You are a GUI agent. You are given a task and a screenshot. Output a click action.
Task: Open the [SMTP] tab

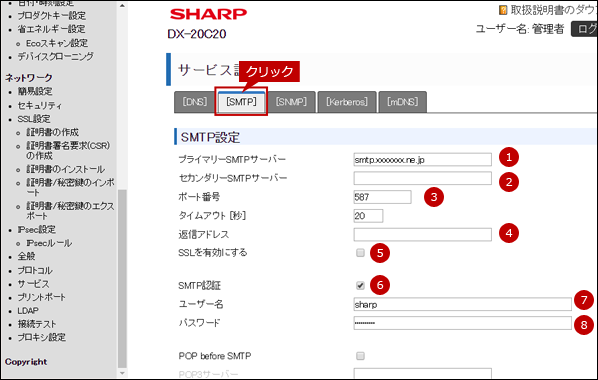tap(241, 102)
